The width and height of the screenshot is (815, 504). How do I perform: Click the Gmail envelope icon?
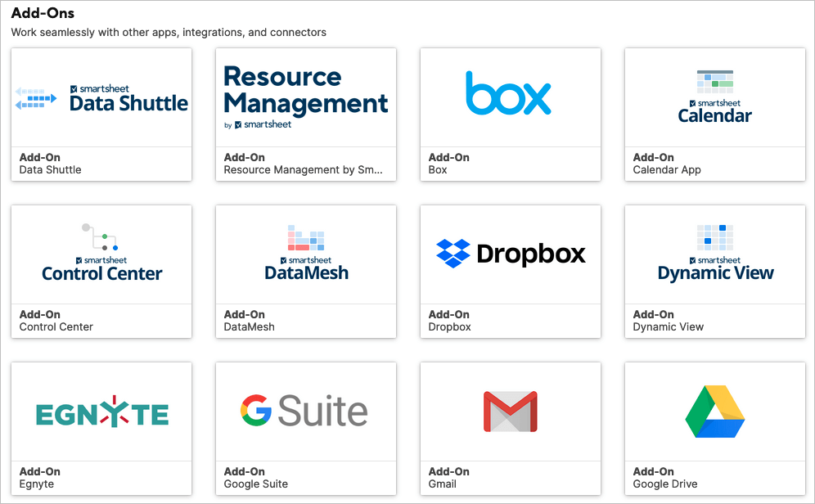click(x=511, y=412)
